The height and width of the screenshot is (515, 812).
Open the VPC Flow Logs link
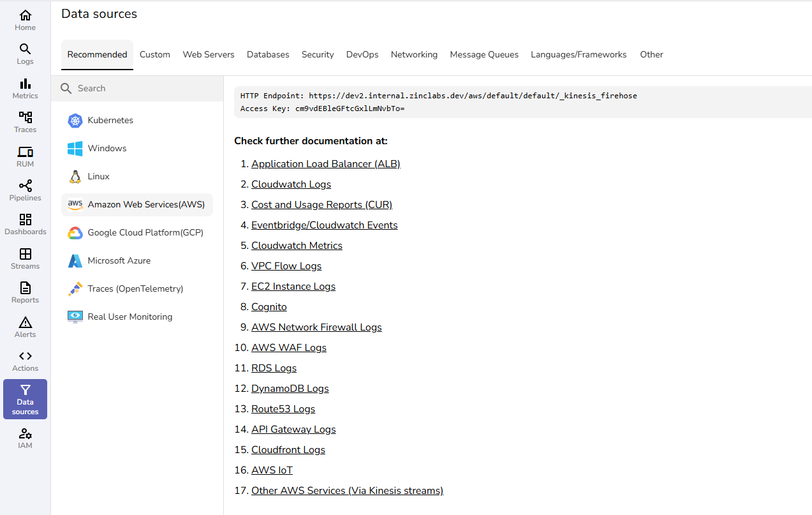pyautogui.click(x=286, y=266)
